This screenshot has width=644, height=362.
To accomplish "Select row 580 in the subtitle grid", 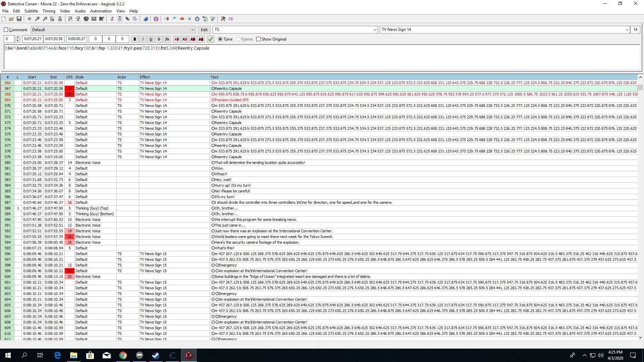I will [8, 163].
